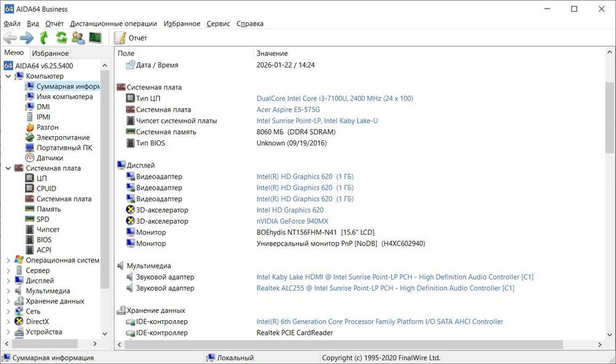Click the green Refresh toolbar icon
This screenshot has height=364, width=616.
click(61, 38)
